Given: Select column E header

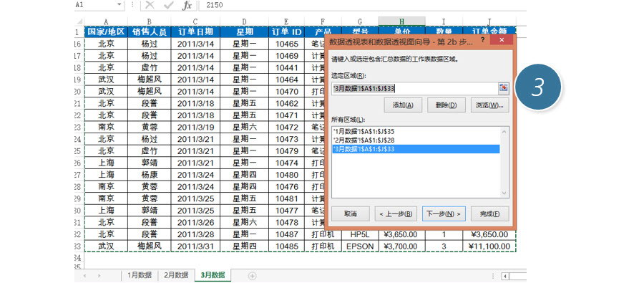Looking at the screenshot, I should (286, 21).
